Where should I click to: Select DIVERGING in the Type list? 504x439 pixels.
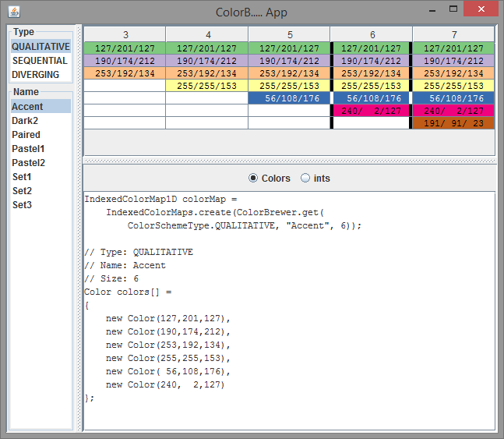tap(41, 74)
